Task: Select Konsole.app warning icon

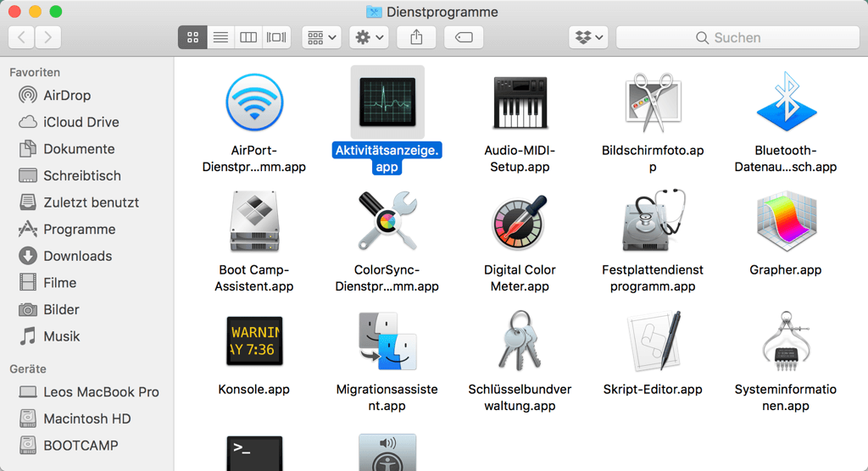Action: pyautogui.click(x=254, y=341)
